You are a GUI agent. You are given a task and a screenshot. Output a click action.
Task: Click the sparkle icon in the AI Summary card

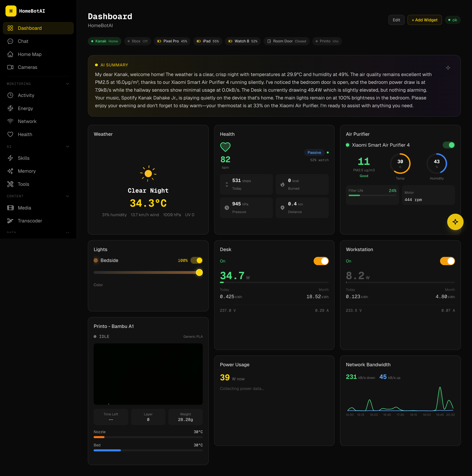[x=448, y=68]
